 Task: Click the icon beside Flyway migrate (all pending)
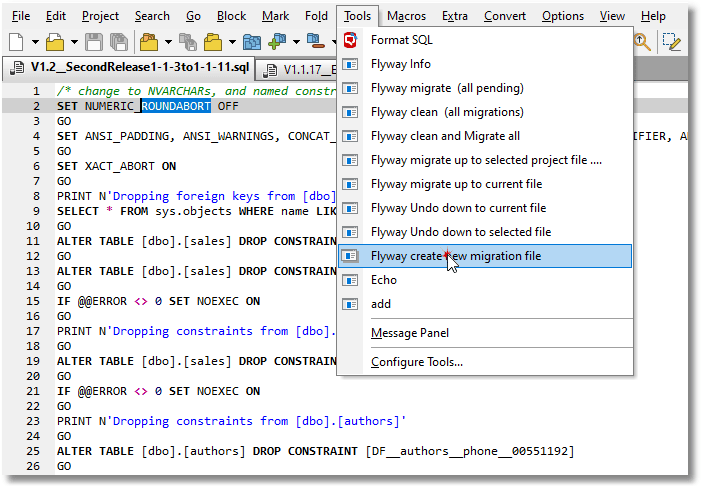coord(350,88)
